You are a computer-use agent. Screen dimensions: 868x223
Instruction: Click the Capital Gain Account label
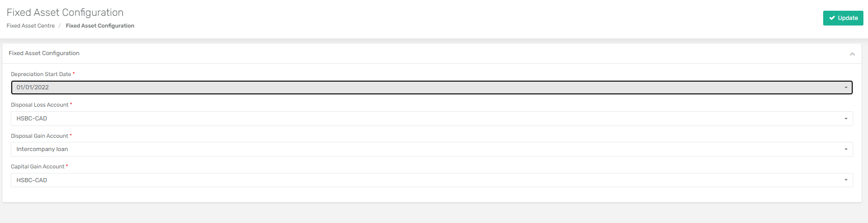(38, 166)
